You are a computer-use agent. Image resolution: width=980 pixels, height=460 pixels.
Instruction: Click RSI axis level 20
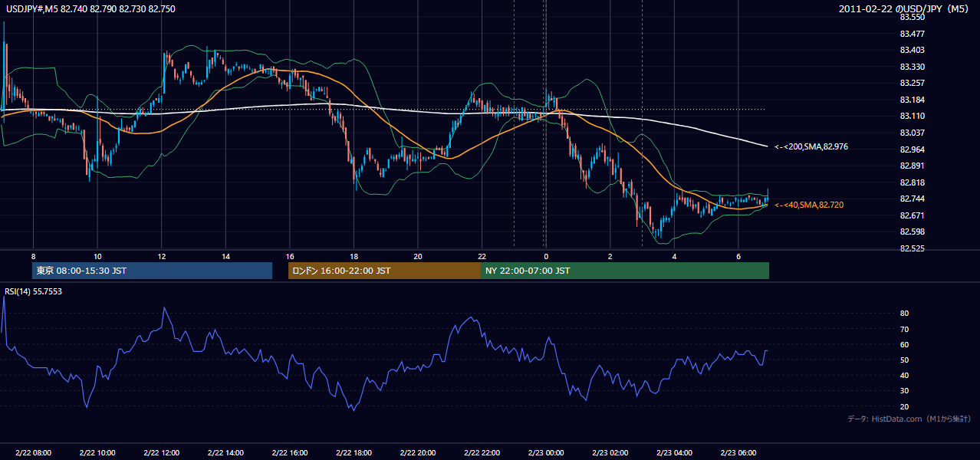click(x=905, y=406)
